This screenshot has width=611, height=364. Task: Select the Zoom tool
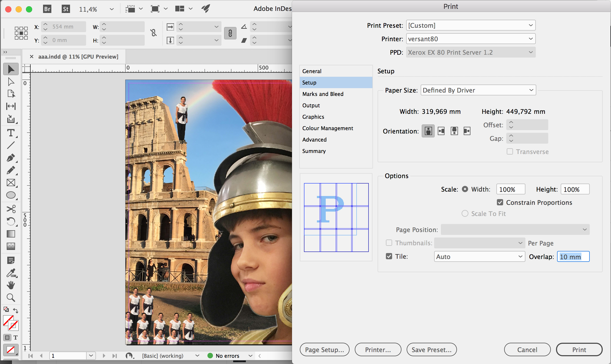(11, 298)
